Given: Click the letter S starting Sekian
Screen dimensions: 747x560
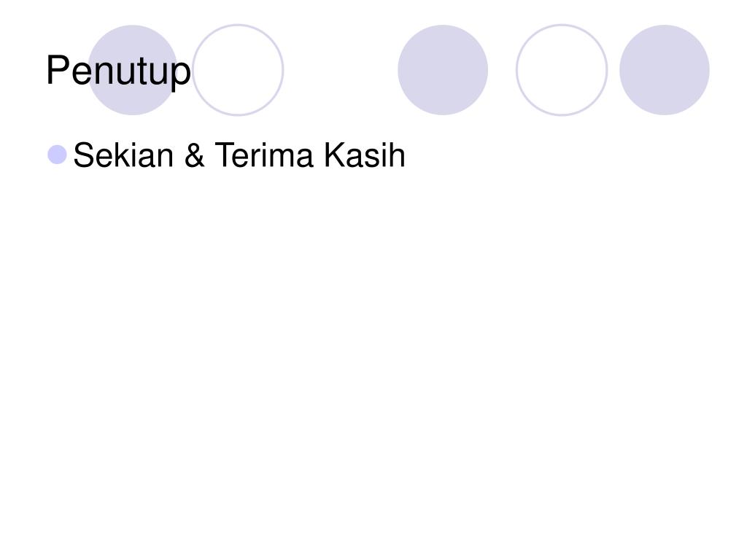Looking at the screenshot, I should coord(84,155).
